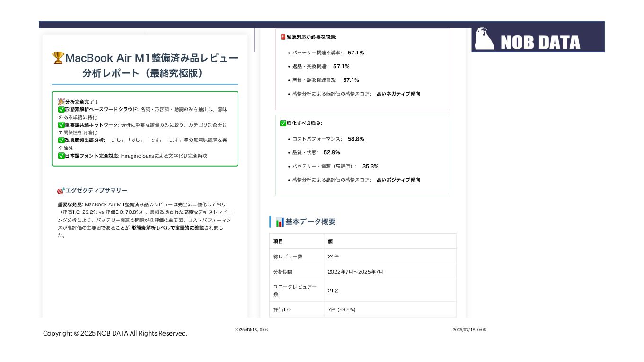This screenshot has height=362, width=644.
Task: Click the target icon beside エグゼクティブサマリー
Action: tap(61, 191)
